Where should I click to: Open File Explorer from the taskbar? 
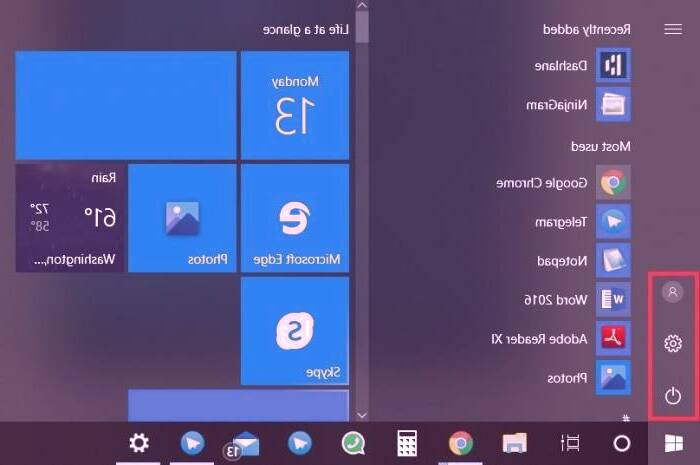(x=514, y=444)
